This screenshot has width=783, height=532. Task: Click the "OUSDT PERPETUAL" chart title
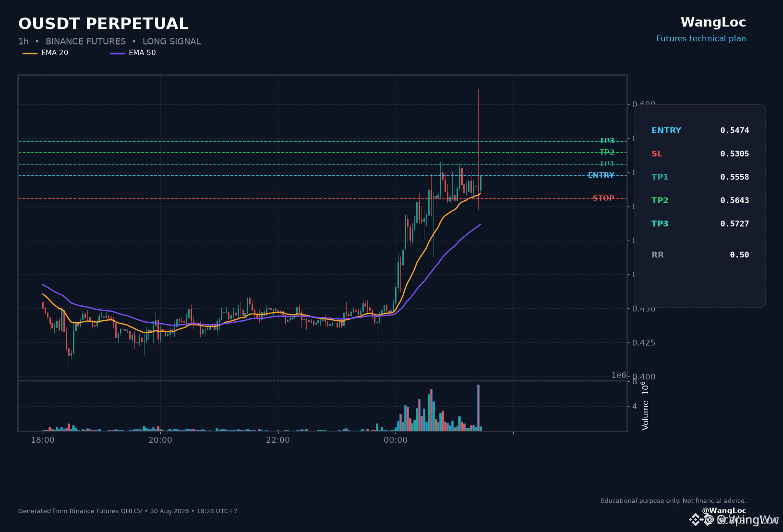click(x=103, y=24)
